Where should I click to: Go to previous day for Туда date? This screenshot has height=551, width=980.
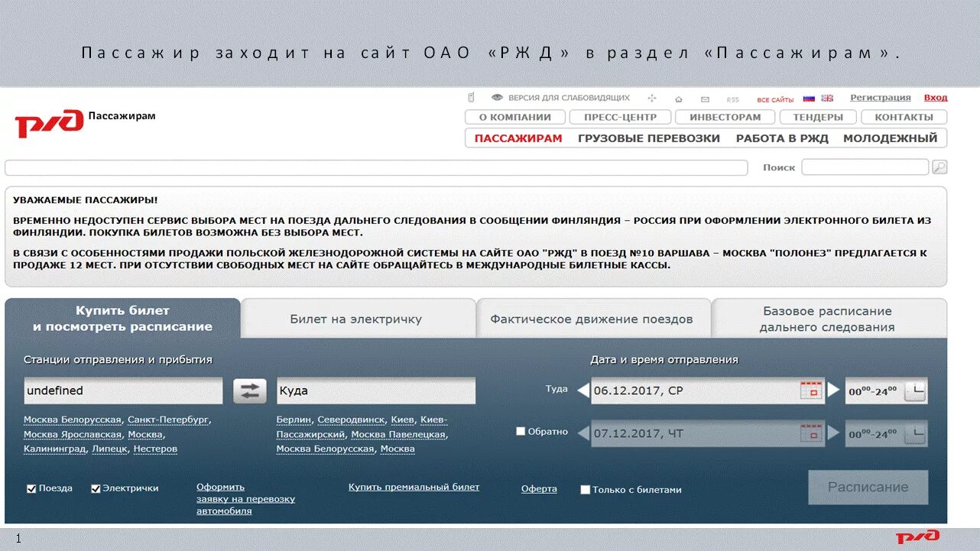click(x=583, y=391)
